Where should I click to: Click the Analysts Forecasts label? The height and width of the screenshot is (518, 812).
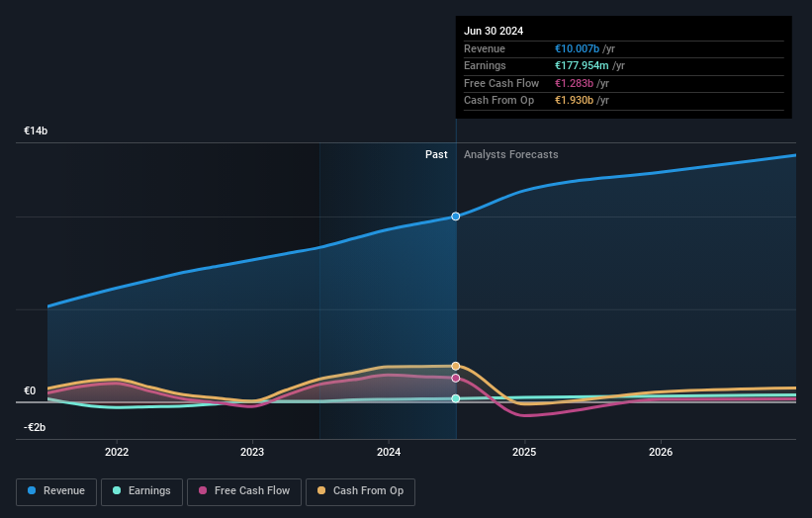[x=511, y=154]
